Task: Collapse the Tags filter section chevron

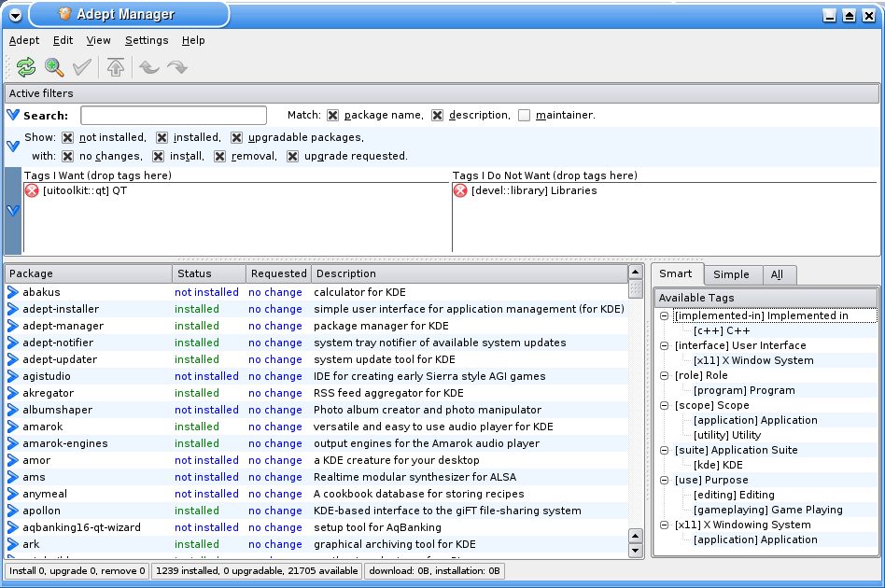Action: point(13,211)
